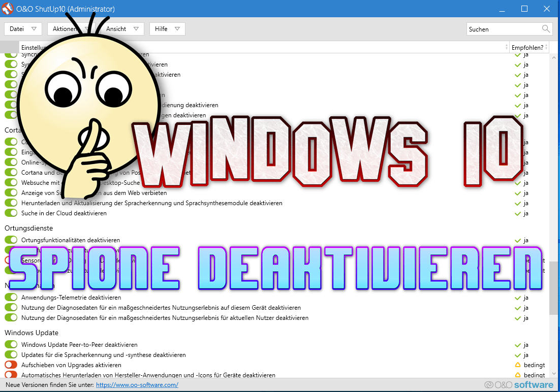Click label 'Anwendungs-Telemetrie deaktivieren'
The image size is (560, 392).
tap(71, 297)
